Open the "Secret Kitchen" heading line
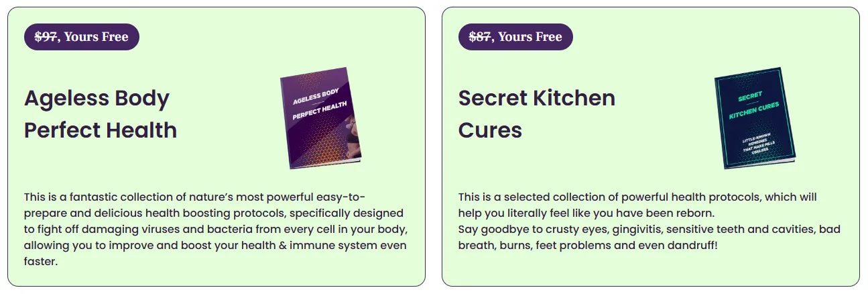This screenshot has height=294, width=868. (x=537, y=98)
